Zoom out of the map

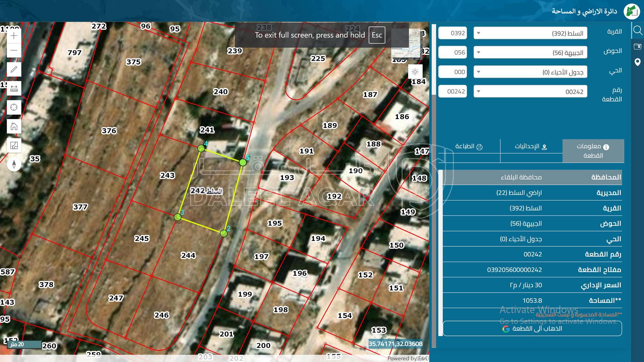(x=14, y=51)
